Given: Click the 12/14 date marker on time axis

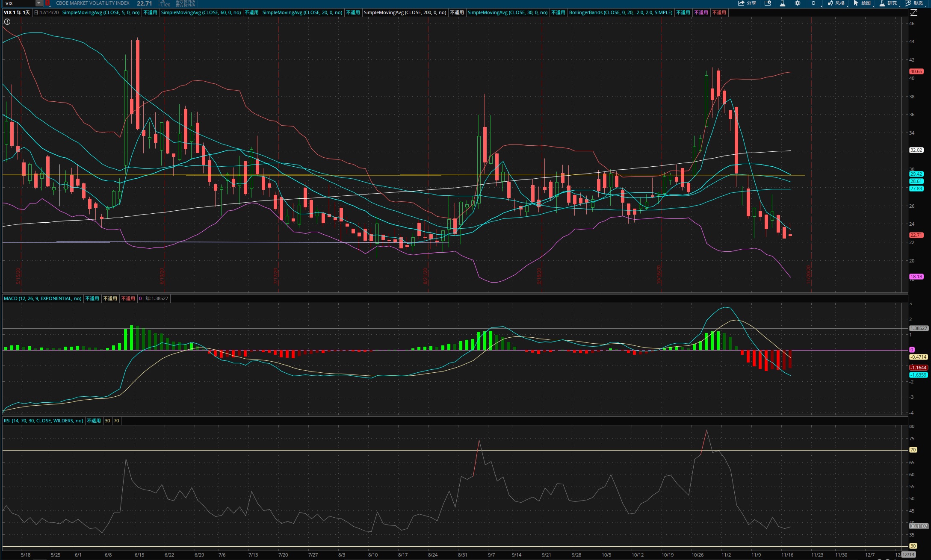Looking at the screenshot, I should pyautogui.click(x=909, y=554).
